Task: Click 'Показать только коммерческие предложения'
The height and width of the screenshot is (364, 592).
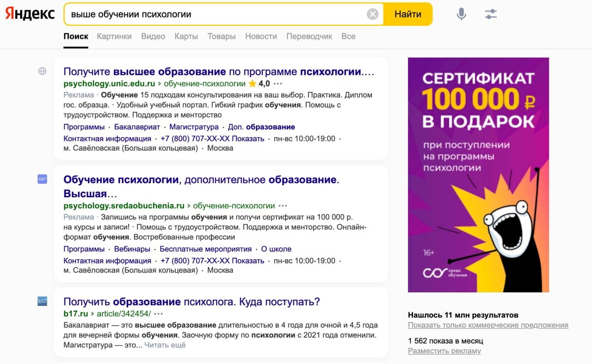Action: point(488,325)
